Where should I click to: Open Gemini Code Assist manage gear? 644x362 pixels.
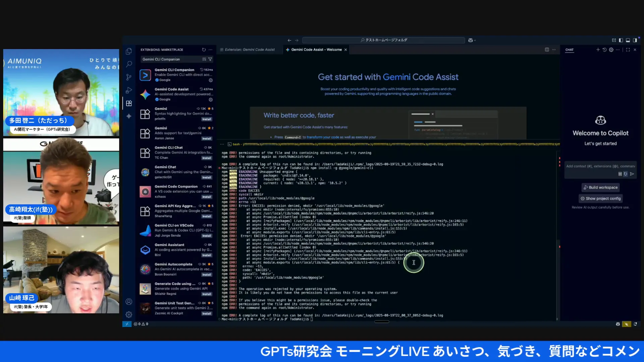[x=211, y=100]
